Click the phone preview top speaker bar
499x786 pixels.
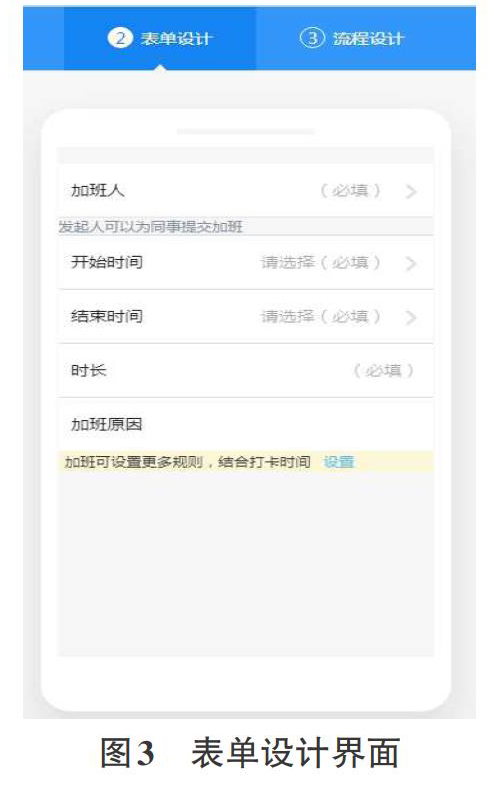tap(246, 132)
